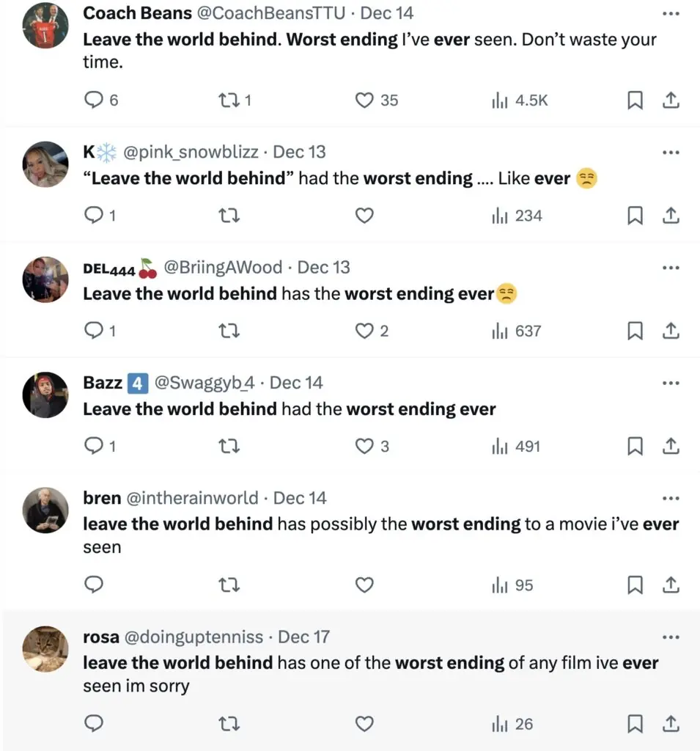The image size is (700, 751).
Task: Open Coach Beans profile picture
Action: point(45,26)
